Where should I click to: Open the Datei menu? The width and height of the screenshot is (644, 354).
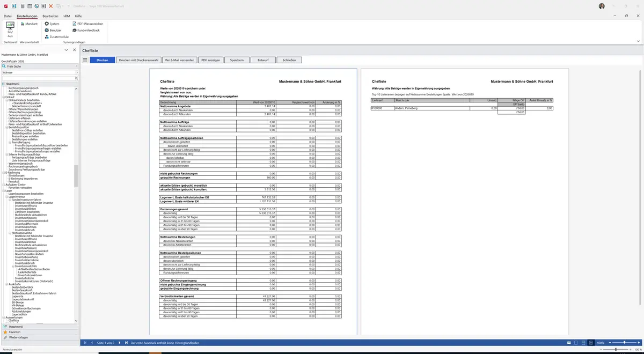(x=8, y=16)
